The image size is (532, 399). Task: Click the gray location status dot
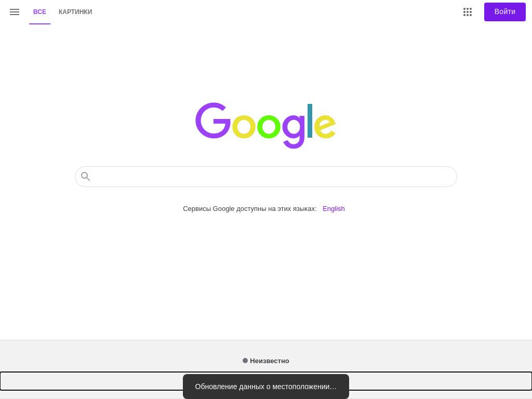[x=245, y=361]
